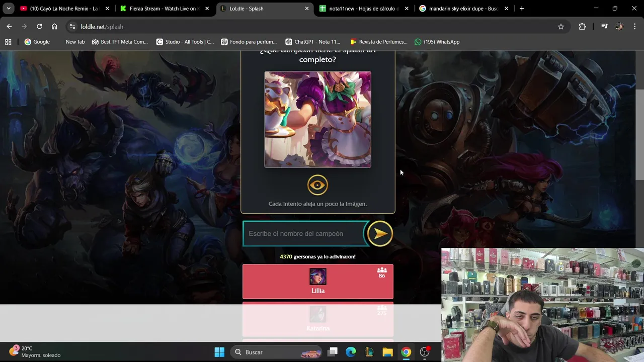Close the nota11new tab
The height and width of the screenshot is (362, 644).
pyautogui.click(x=407, y=9)
